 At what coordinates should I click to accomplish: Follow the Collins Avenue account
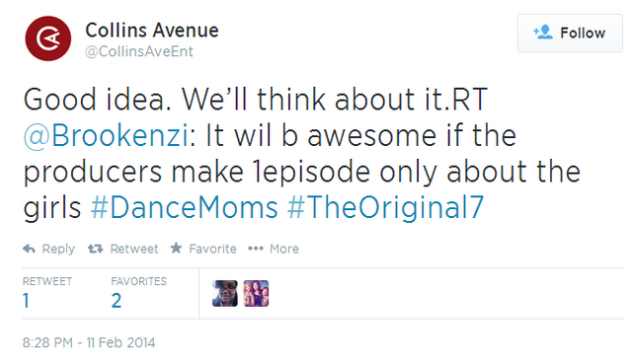click(570, 33)
